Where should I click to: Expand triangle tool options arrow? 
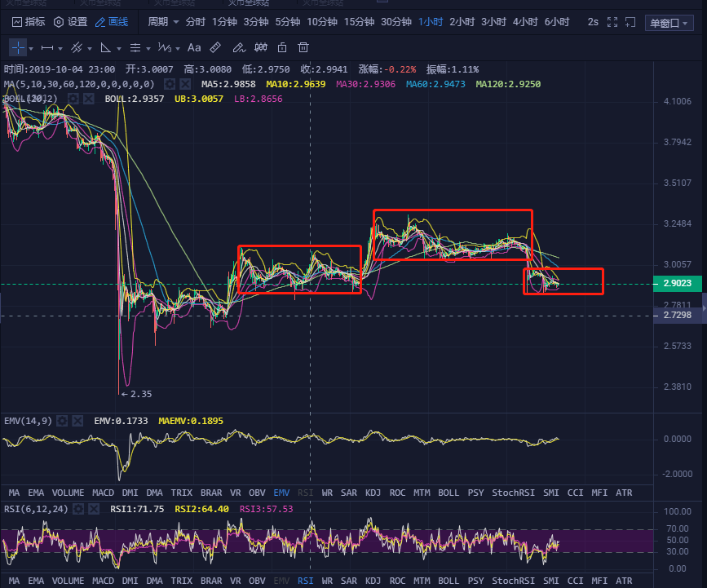tap(119, 48)
